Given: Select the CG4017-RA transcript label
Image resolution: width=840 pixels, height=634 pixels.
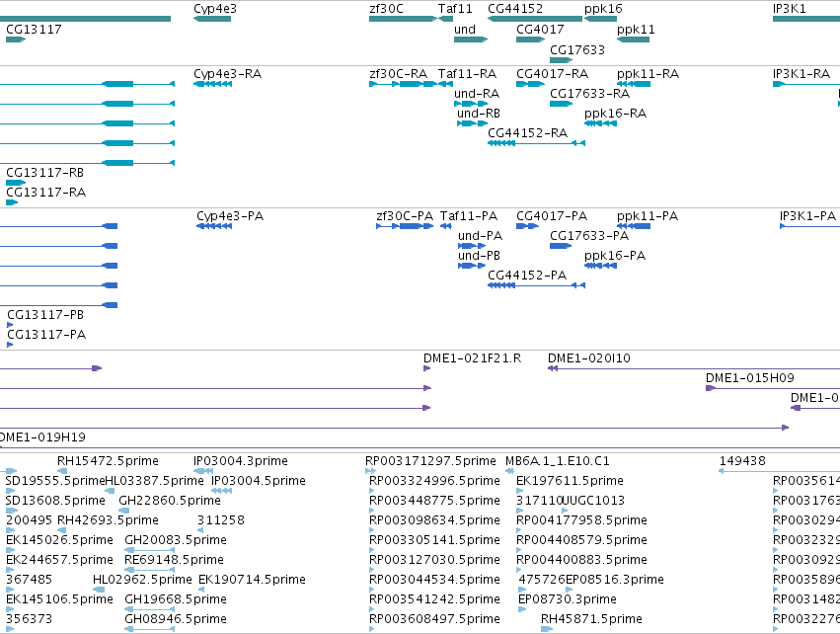Looking at the screenshot, I should tap(552, 73).
